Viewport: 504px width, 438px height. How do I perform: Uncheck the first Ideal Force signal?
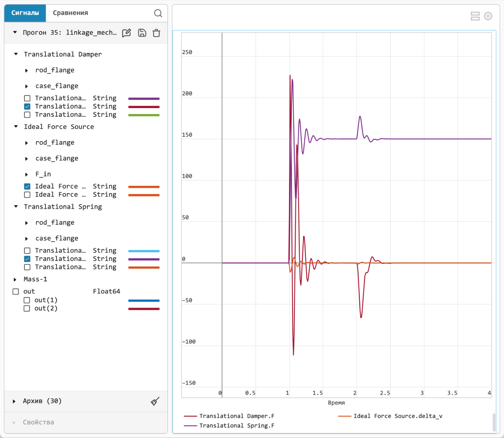pyautogui.click(x=27, y=186)
